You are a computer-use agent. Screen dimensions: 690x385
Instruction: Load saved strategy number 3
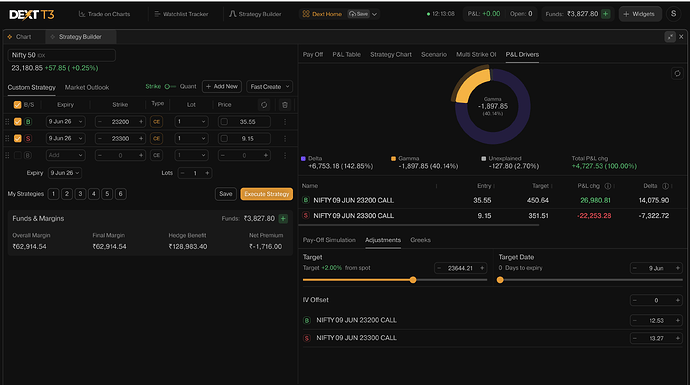point(80,194)
